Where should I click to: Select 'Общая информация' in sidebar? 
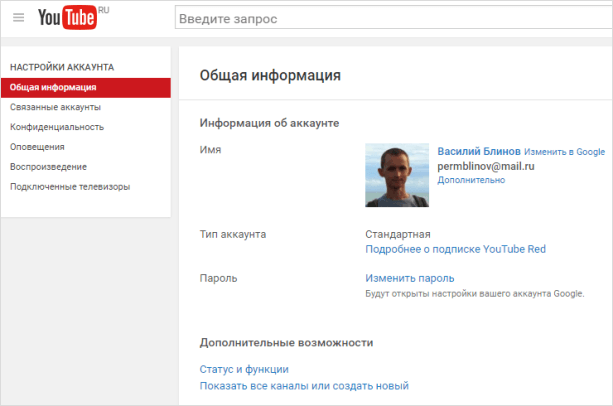(x=86, y=88)
